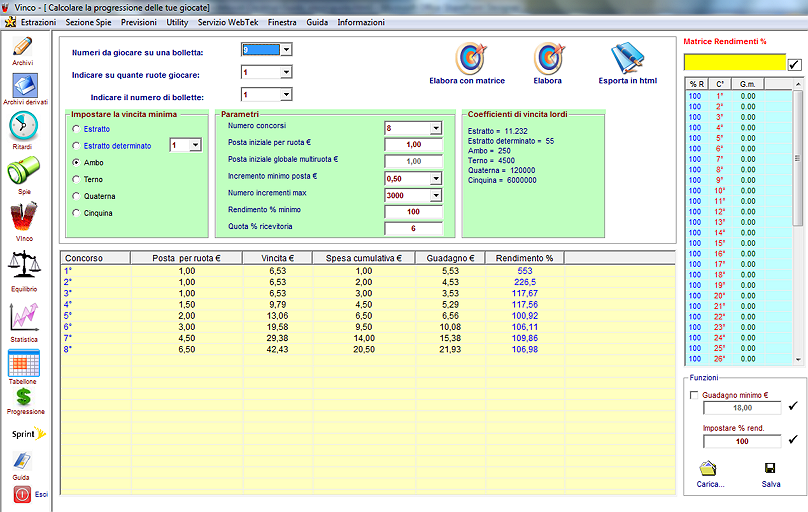Viewport: 808px width, 512px height.
Task: Open the Tabellone calendar icon
Action: coord(24,364)
